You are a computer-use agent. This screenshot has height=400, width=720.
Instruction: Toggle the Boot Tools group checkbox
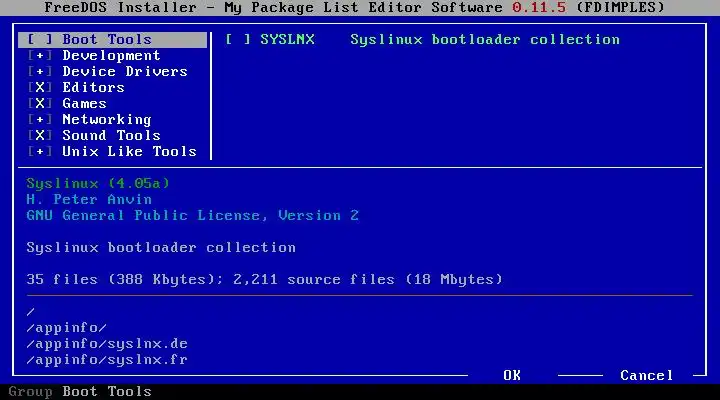click(39, 39)
